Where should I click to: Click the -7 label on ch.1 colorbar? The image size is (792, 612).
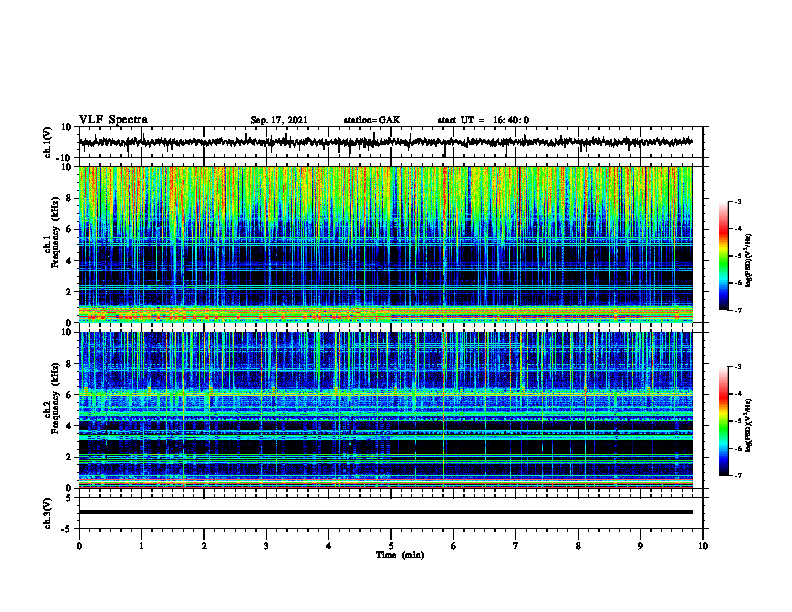[737, 310]
